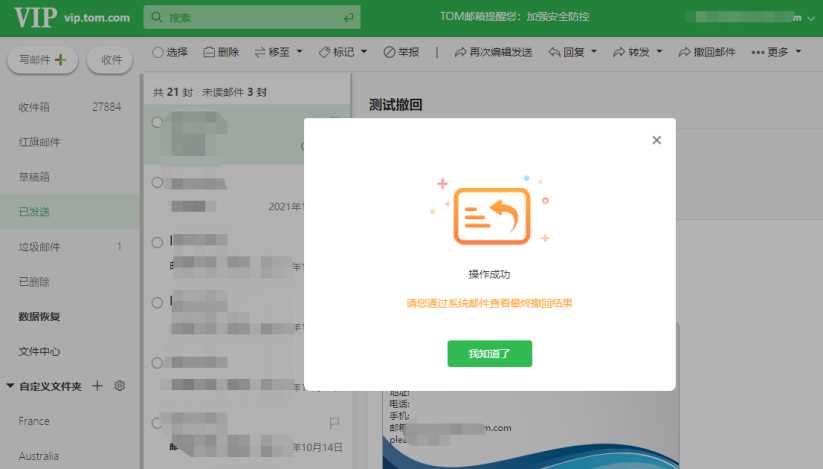Viewport: 823px width, 469px height.
Task: Flag the email dated 10月14日
Action: point(334,423)
